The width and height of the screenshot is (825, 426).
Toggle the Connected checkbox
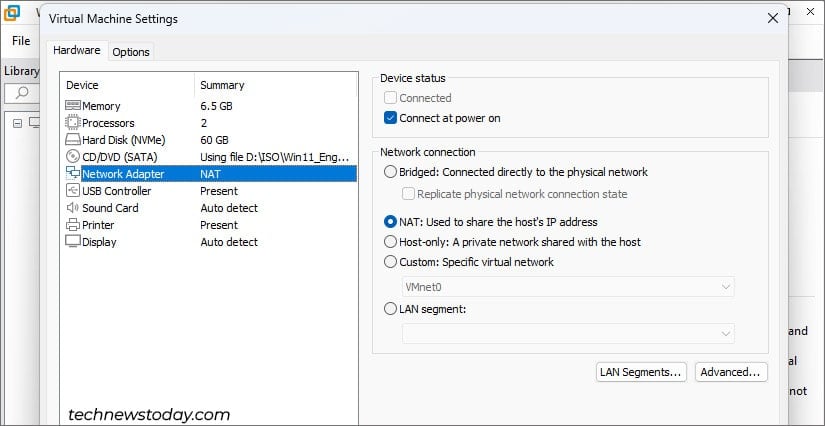390,98
